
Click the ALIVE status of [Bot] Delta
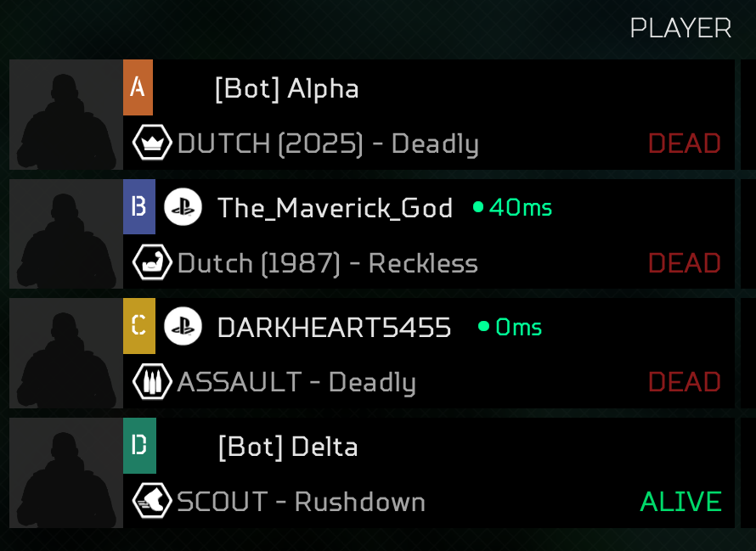pos(680,502)
